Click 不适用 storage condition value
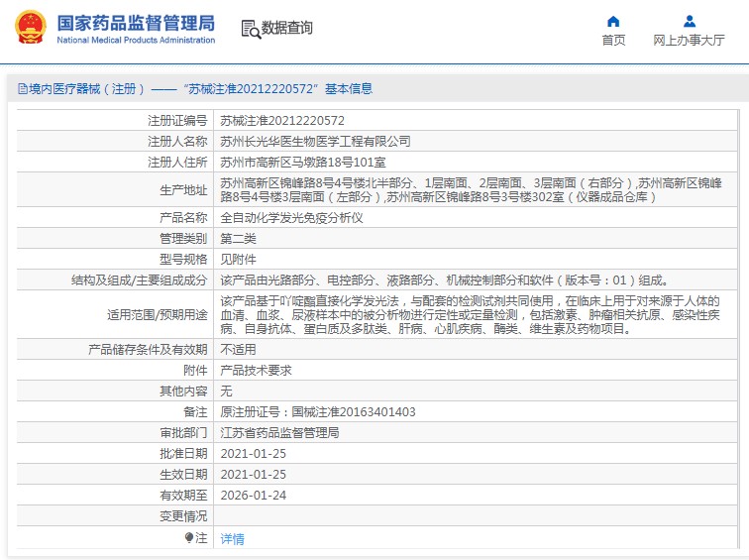This screenshot has width=749, height=560. tap(238, 350)
